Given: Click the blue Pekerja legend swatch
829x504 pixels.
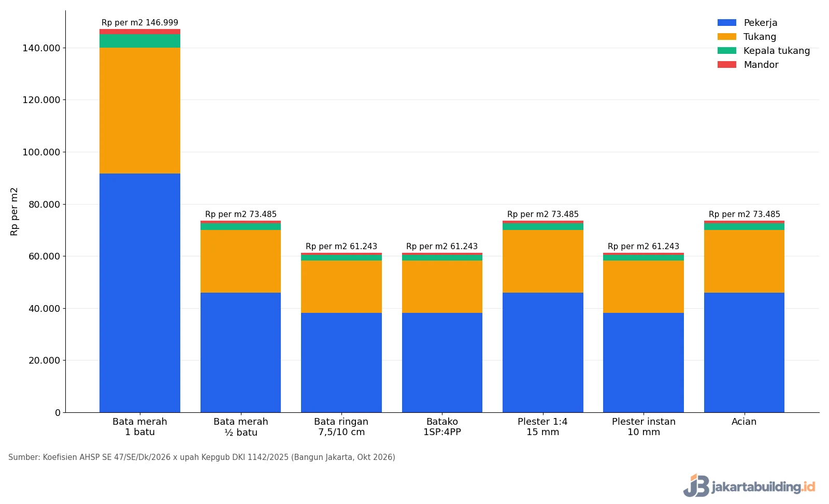Looking at the screenshot, I should 726,23.
